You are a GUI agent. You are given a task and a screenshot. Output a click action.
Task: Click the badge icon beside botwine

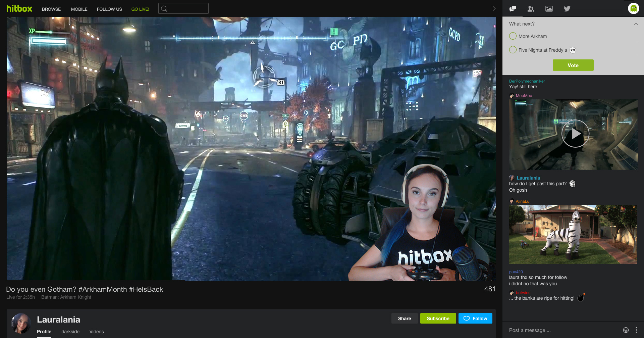coord(512,293)
